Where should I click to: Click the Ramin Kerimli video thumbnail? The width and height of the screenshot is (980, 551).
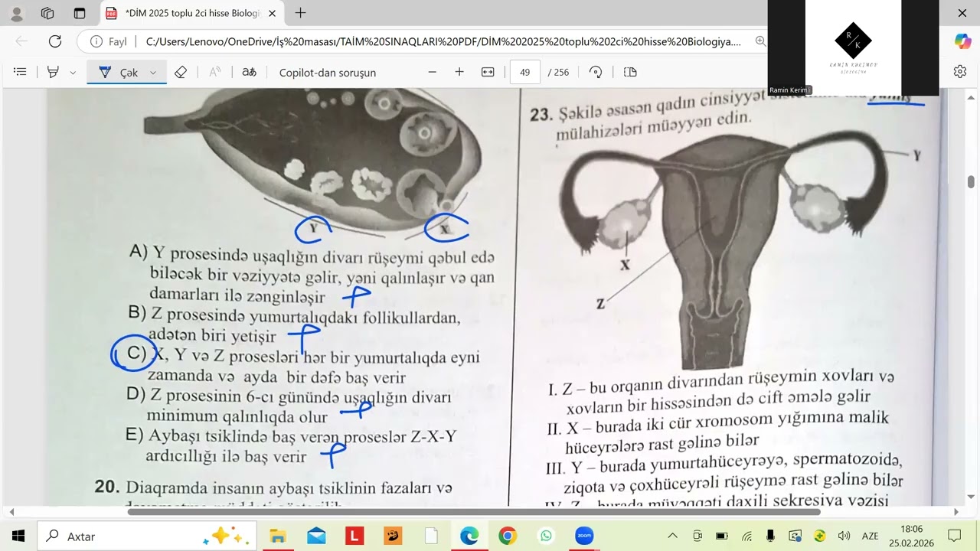(854, 47)
